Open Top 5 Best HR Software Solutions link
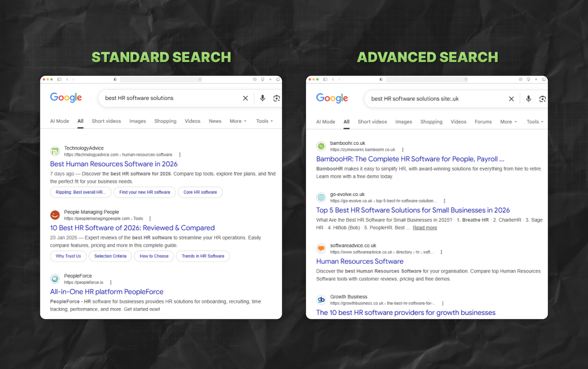Viewport: 588px width, 369px height. pyautogui.click(x=413, y=210)
